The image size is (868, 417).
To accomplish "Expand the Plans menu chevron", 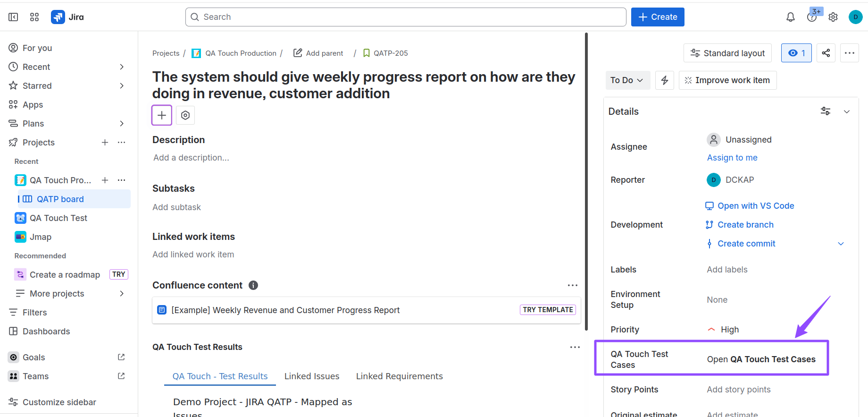I will 122,123.
